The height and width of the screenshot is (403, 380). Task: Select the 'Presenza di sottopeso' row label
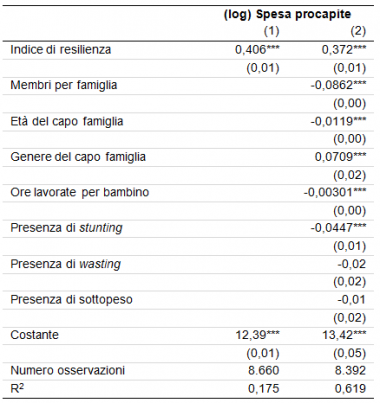coord(71,299)
